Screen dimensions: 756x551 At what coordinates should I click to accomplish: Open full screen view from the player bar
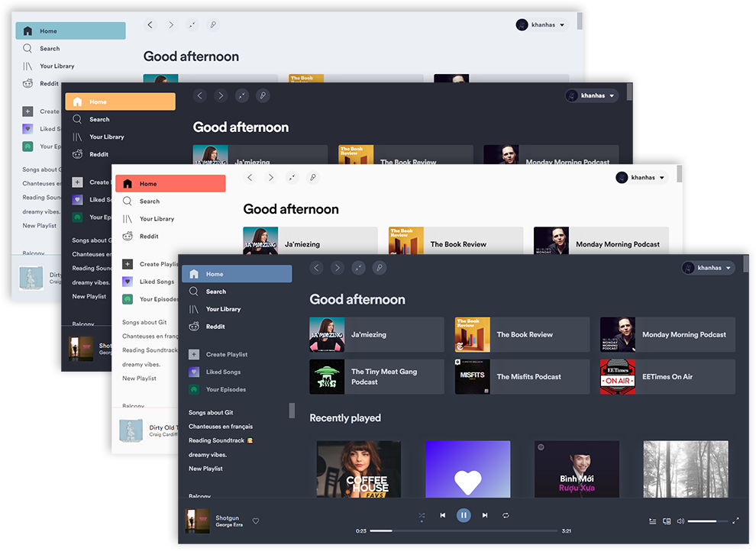click(735, 520)
